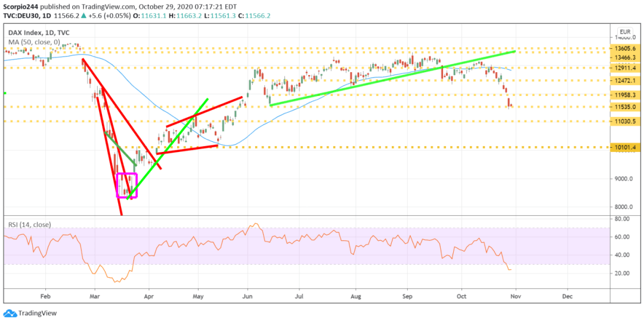The width and height of the screenshot is (644, 323).
Task: Select the 11535.0 price level label
Action: tap(626, 107)
